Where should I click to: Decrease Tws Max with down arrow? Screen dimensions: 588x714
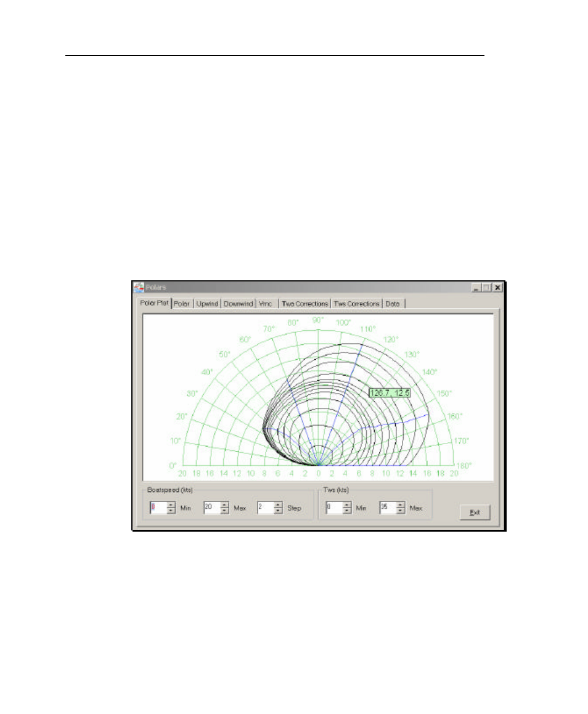(401, 511)
